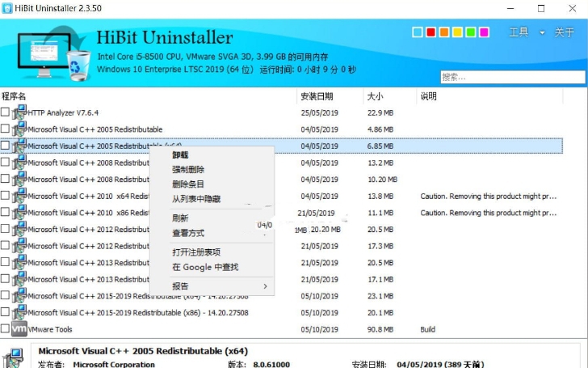Choose 卸载 from the context menu
Screen dimensions: 588x368
(x=180, y=155)
